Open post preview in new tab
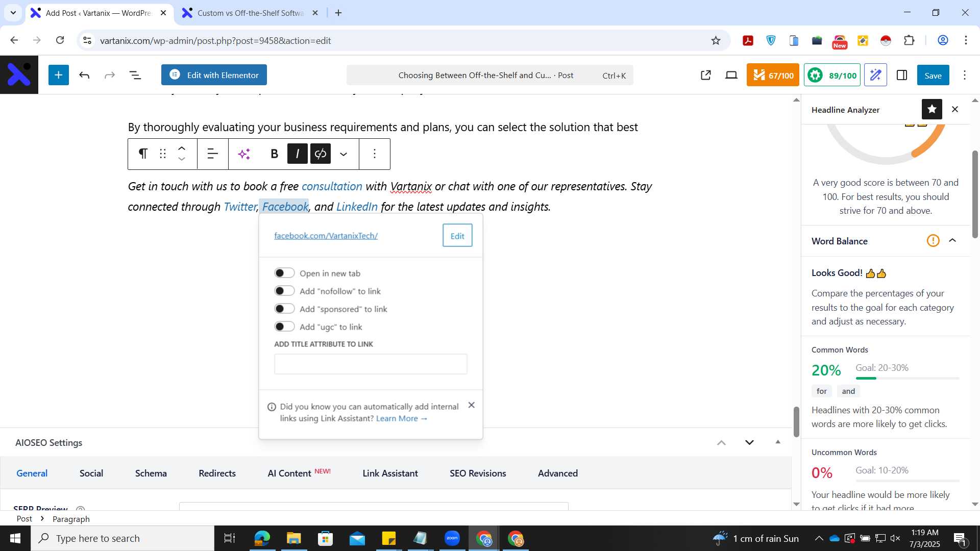Screen dimensions: 980x551 pyautogui.click(x=706, y=75)
